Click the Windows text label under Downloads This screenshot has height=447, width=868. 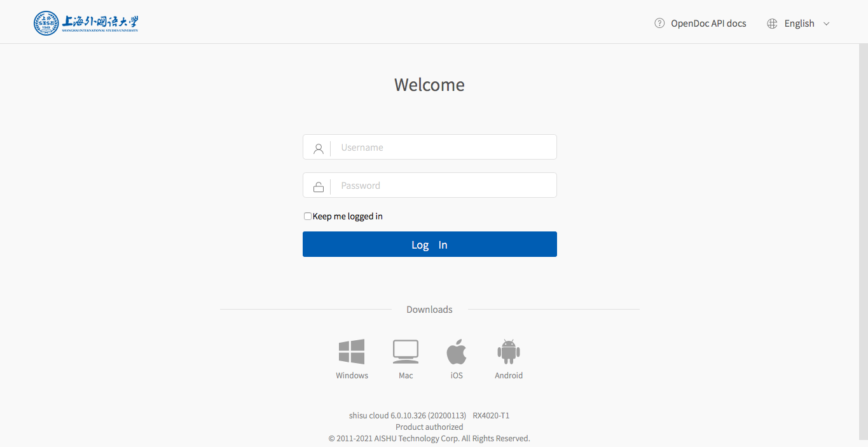tap(352, 376)
